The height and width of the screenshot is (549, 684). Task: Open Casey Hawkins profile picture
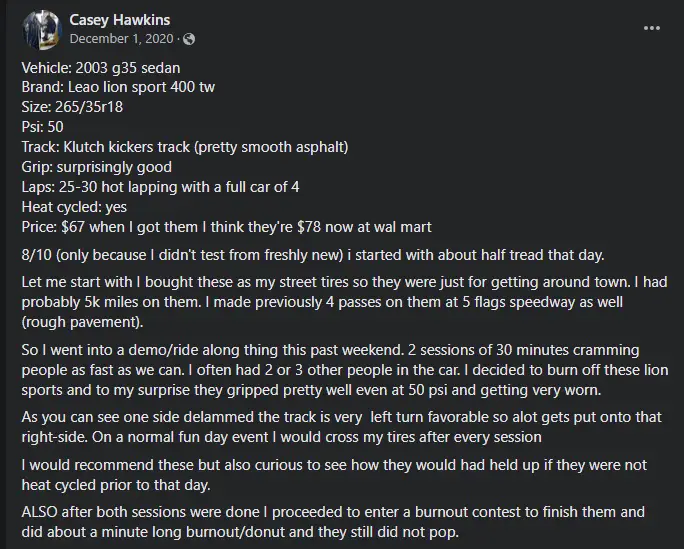pos(42,30)
